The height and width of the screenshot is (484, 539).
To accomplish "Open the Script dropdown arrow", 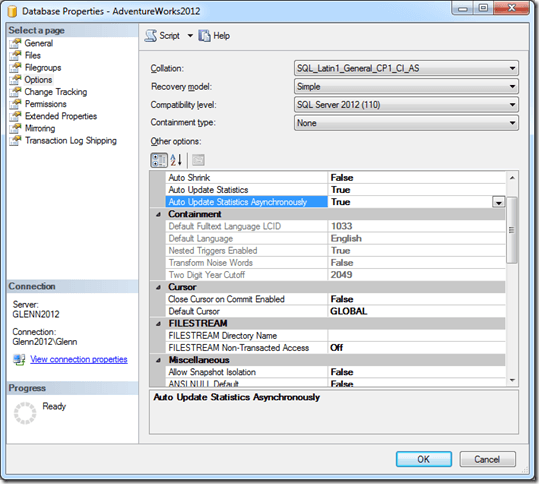I will coord(190,35).
